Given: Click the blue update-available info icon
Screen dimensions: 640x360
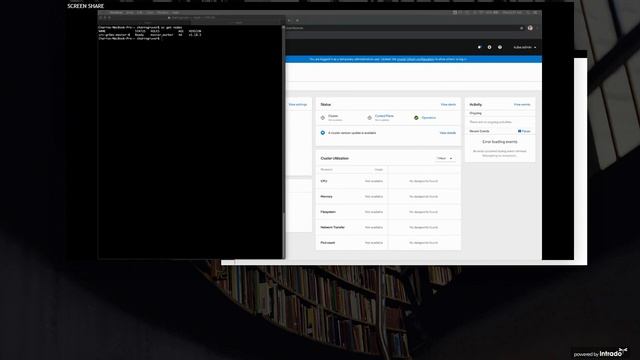Looking at the screenshot, I should pyautogui.click(x=323, y=133).
